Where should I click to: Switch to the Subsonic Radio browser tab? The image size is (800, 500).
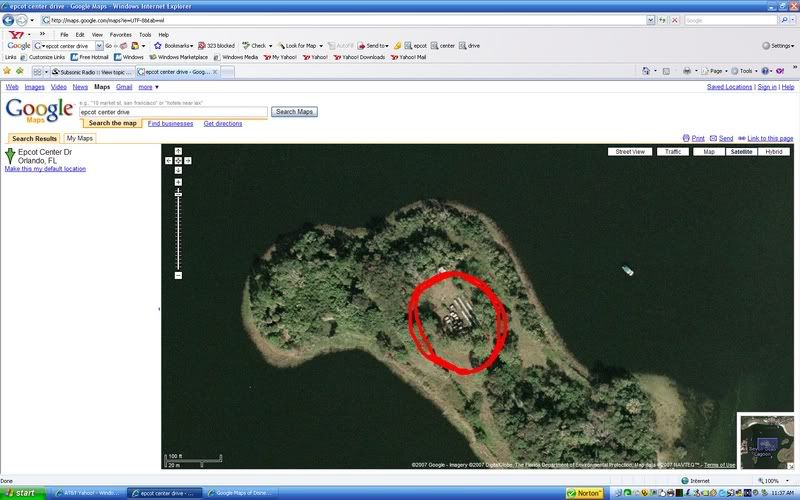pyautogui.click(x=92, y=72)
